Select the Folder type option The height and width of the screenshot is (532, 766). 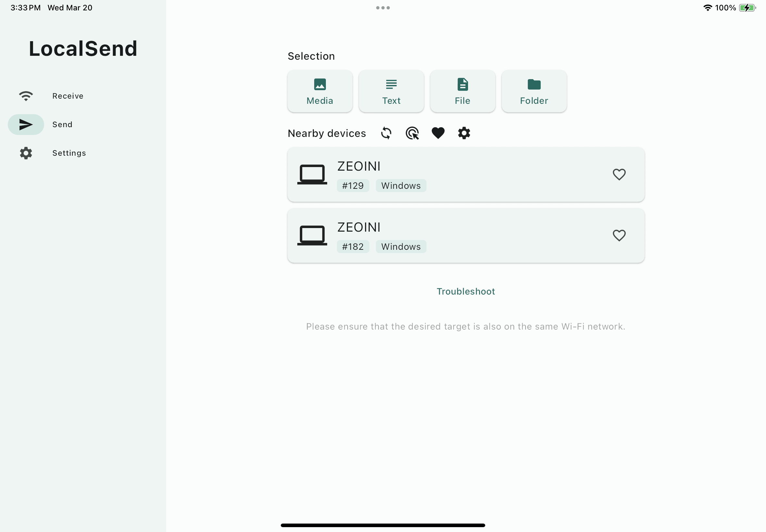(x=534, y=91)
